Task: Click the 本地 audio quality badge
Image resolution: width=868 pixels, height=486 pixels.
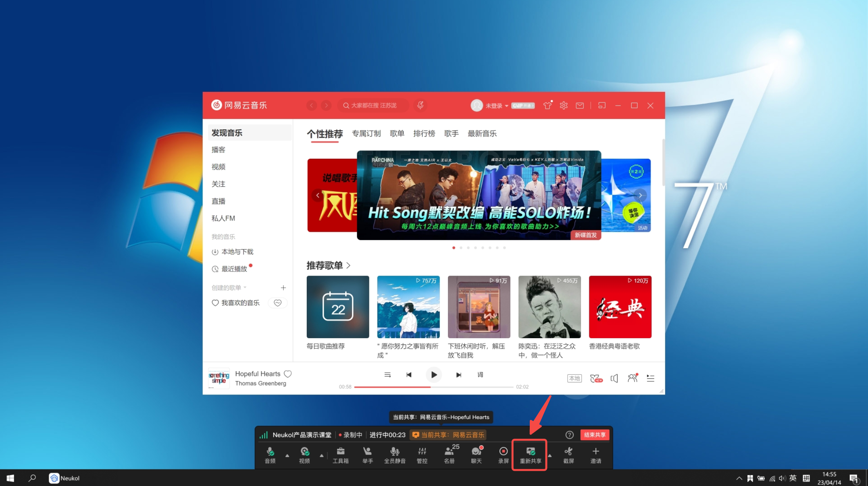Action: (x=575, y=378)
